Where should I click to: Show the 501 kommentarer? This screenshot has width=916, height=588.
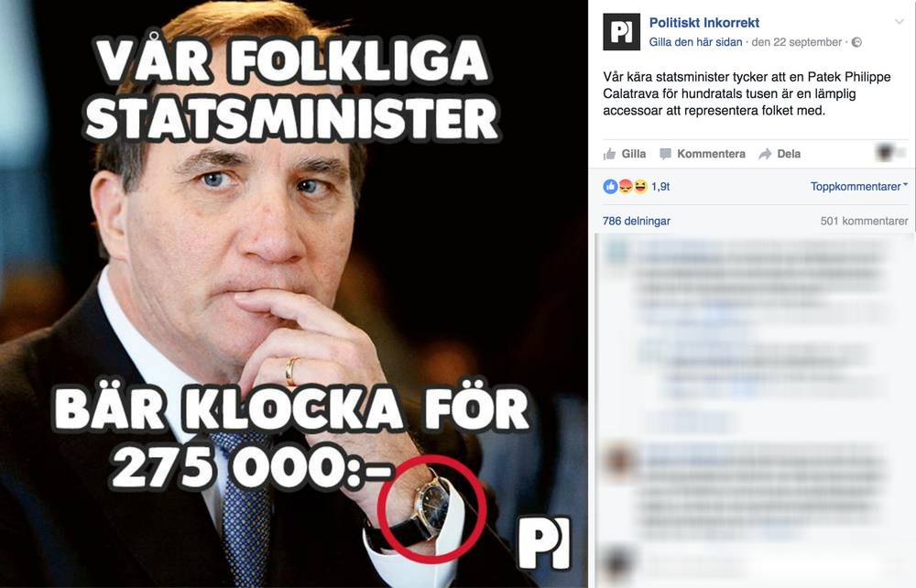pyautogui.click(x=864, y=221)
